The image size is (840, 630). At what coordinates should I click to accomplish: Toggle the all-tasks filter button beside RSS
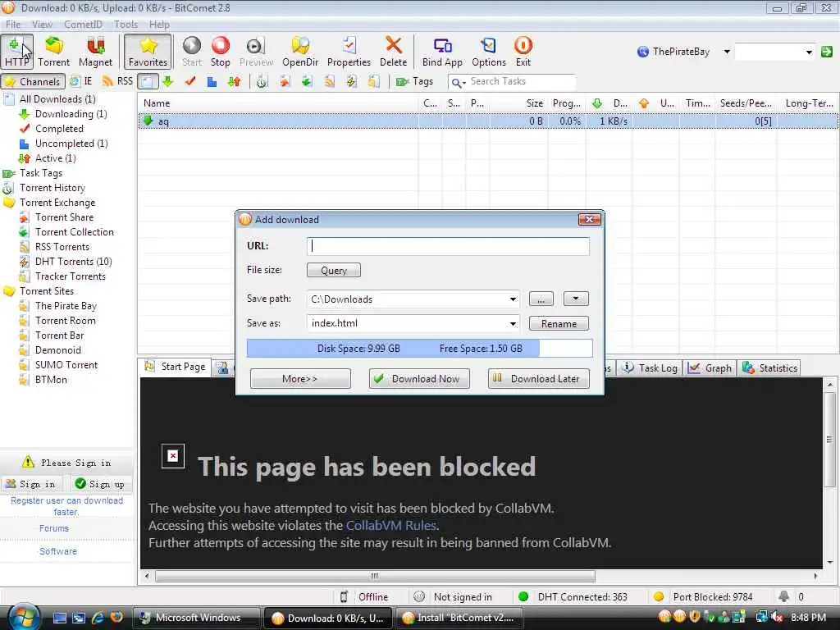[x=148, y=81]
